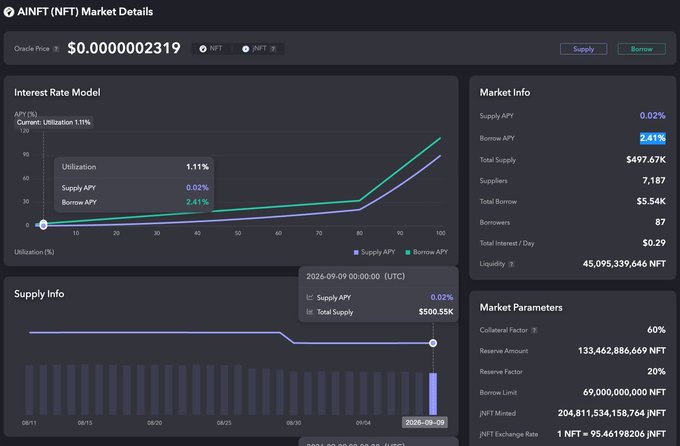Click the Market Parameters heading

[x=521, y=308]
